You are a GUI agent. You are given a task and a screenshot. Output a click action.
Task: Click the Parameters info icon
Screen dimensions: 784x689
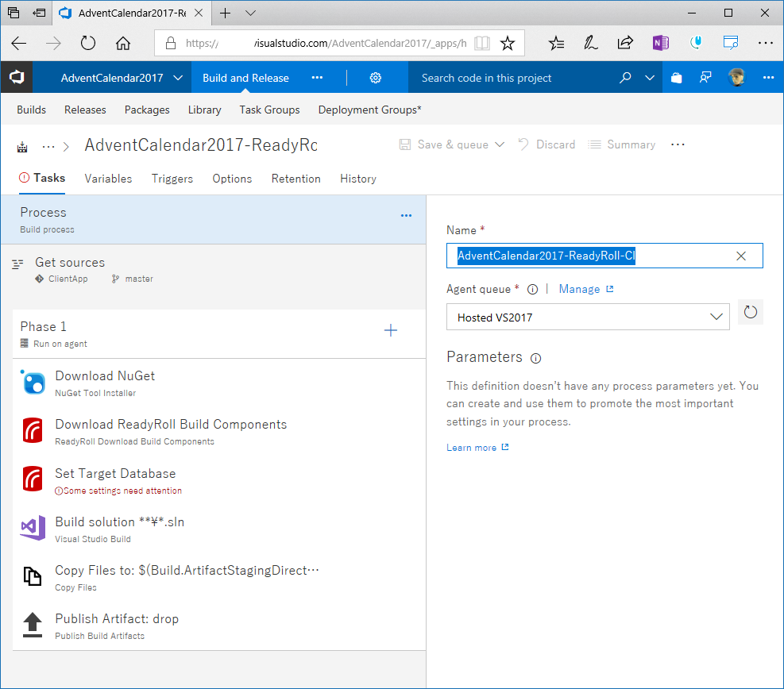[x=535, y=358]
